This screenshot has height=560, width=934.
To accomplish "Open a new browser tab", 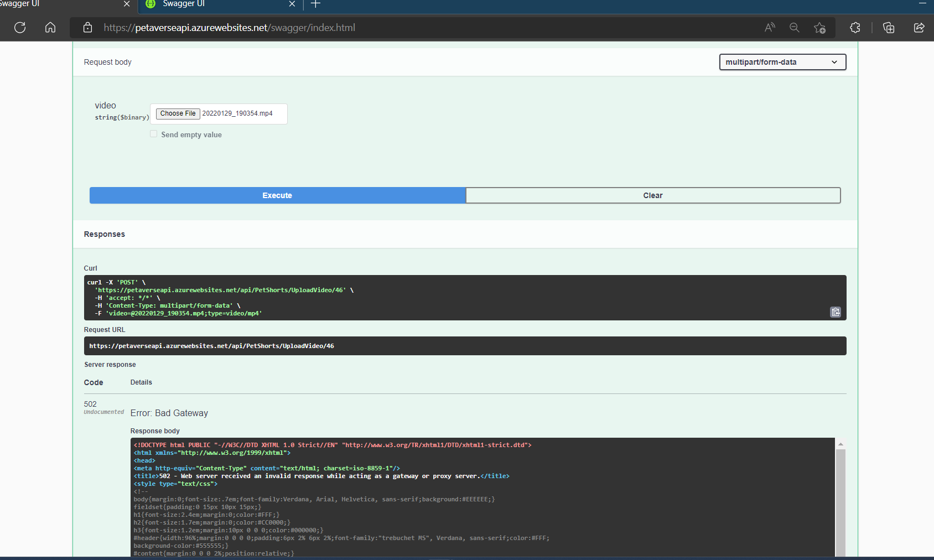I will pos(315,4).
